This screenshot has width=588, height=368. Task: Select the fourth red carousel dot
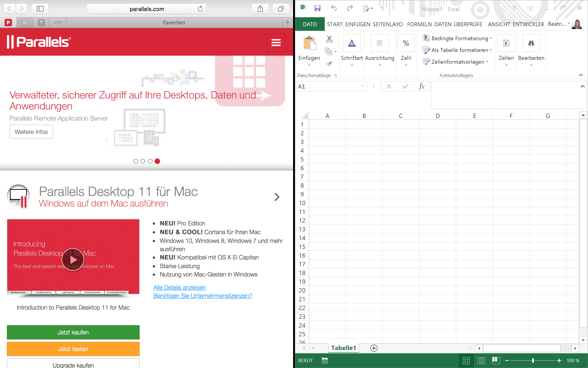[157, 161]
